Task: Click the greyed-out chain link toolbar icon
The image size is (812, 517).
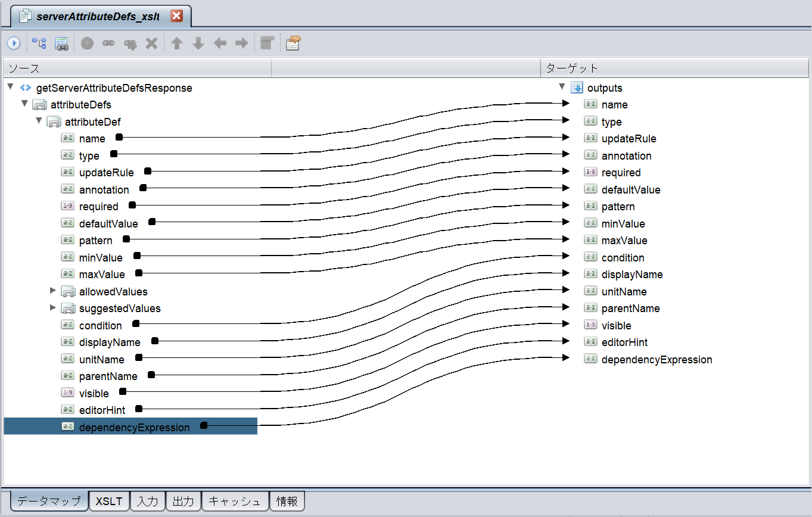Action: coord(108,43)
